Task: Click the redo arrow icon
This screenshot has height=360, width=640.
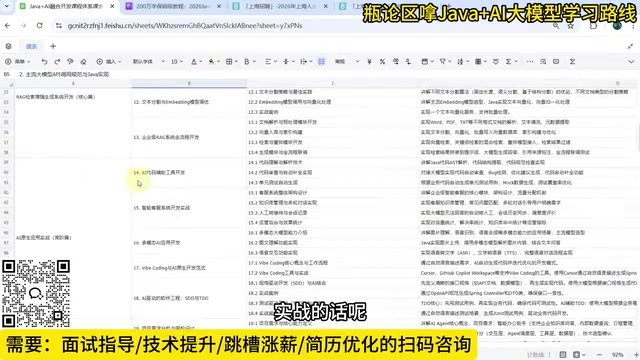Action: [x=57, y=62]
